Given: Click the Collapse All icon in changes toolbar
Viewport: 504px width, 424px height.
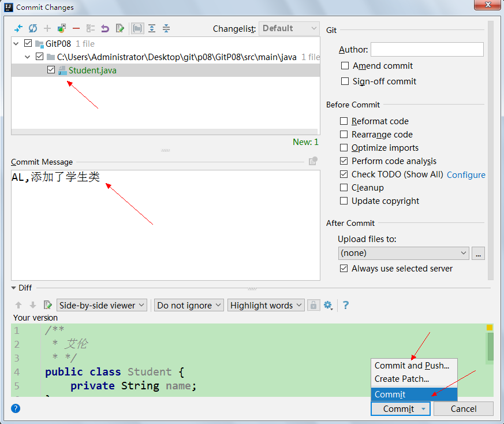Looking at the screenshot, I should 166,28.
